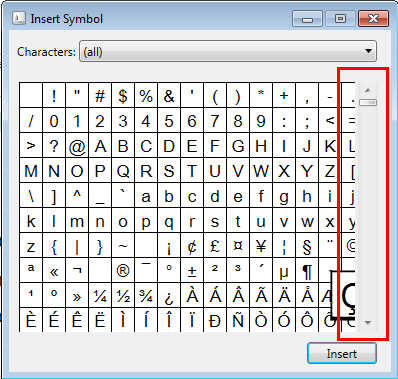Select the right guillemet » symbol
The image size is (398, 379).
pos(77,296)
